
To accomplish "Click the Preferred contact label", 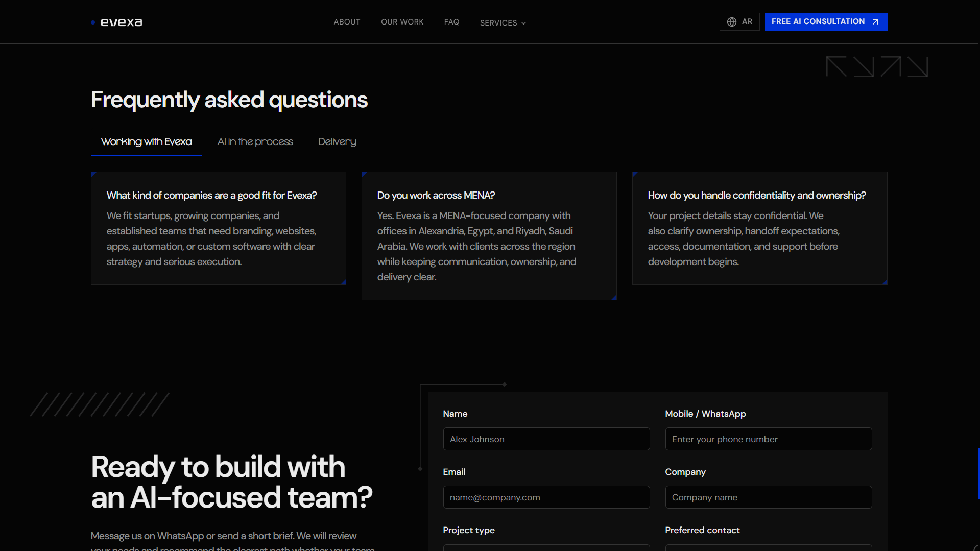I will [702, 530].
